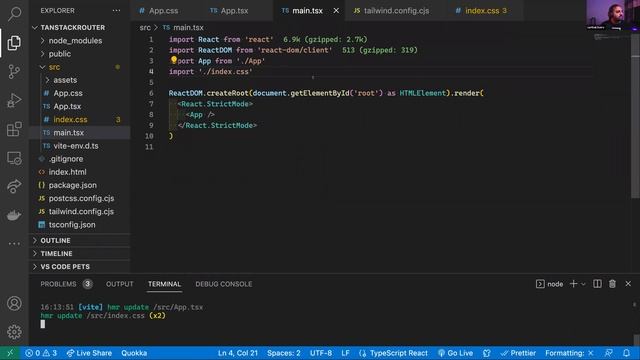Expand the node_modules folder
The width and height of the screenshot is (640, 360).
click(x=80, y=40)
